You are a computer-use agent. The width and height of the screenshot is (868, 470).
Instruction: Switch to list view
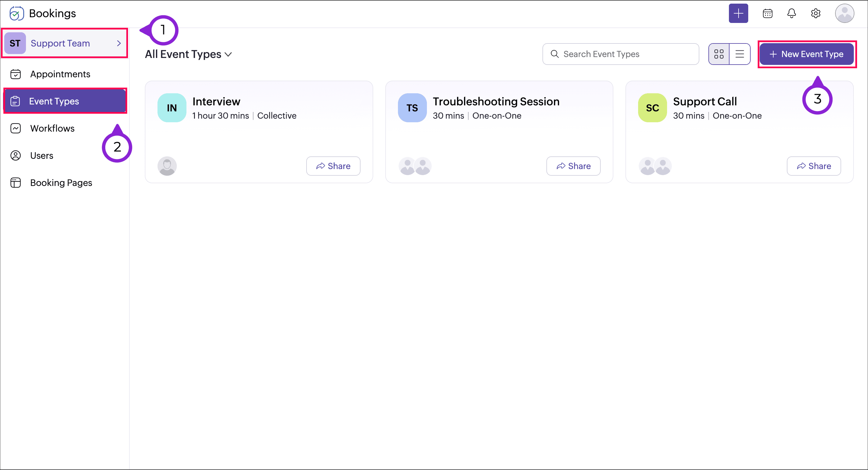(x=739, y=54)
